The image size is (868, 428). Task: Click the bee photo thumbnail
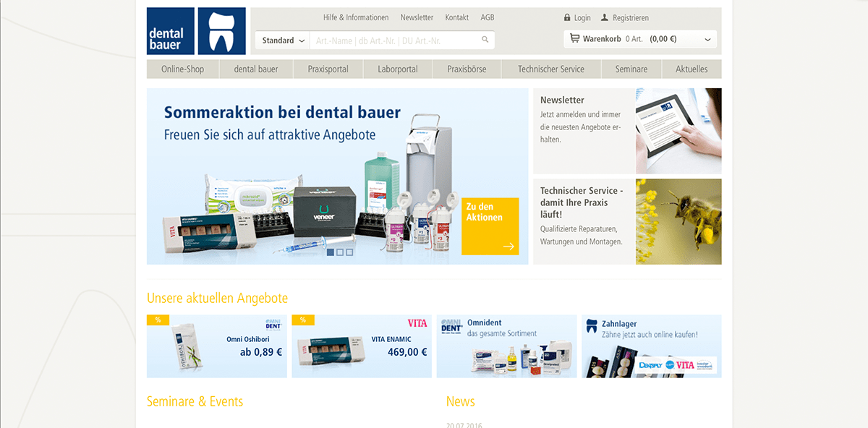point(678,221)
